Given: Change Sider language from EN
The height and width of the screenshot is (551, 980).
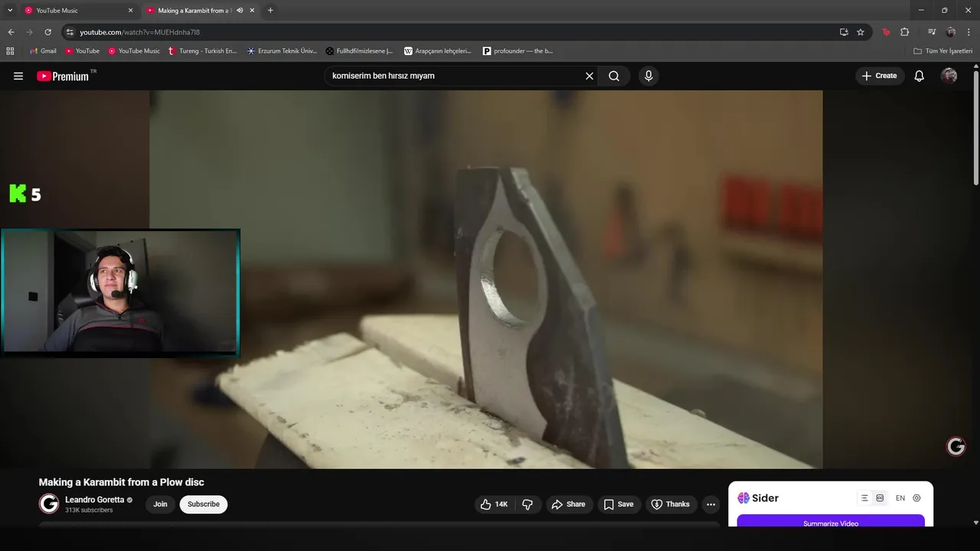Looking at the screenshot, I should (x=900, y=498).
